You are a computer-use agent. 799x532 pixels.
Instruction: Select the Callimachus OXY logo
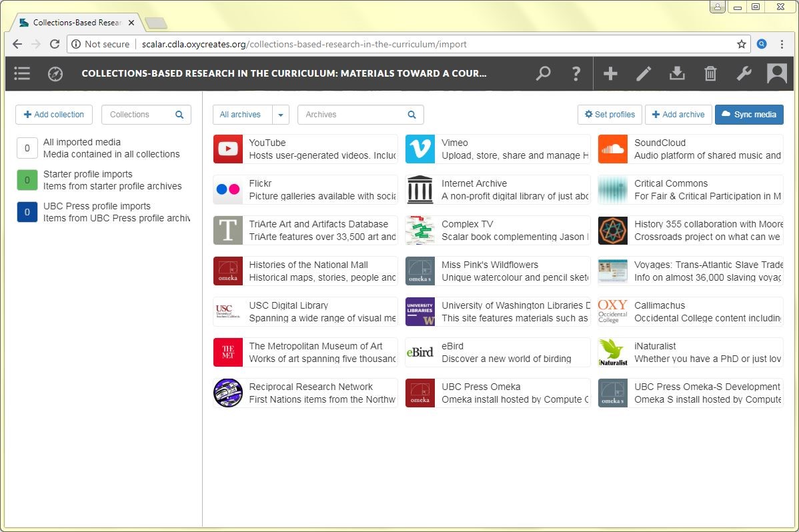click(x=612, y=311)
